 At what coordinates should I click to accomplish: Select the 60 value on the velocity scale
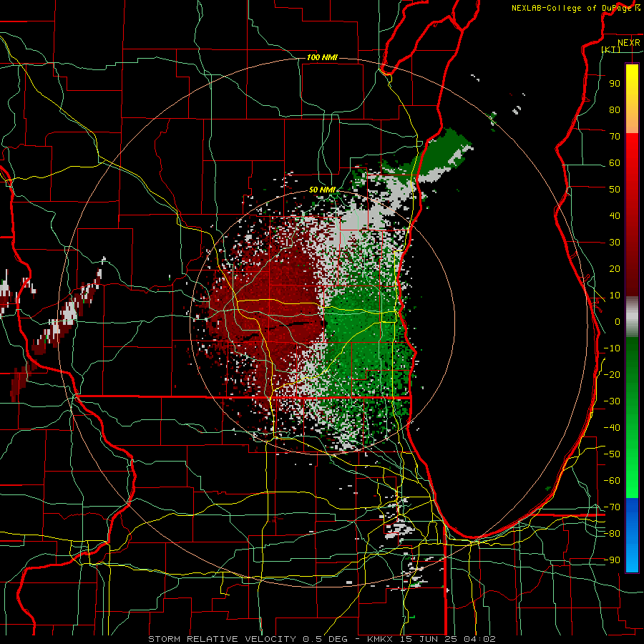coord(615,162)
